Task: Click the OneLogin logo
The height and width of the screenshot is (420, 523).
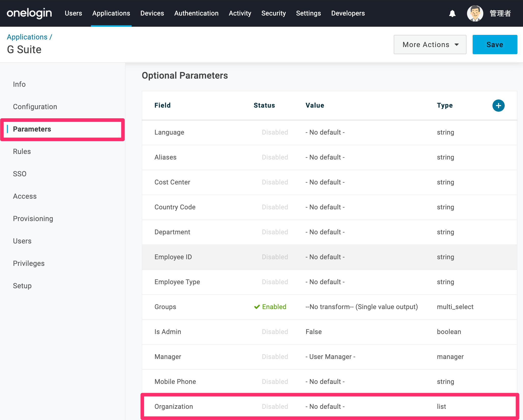Action: 29,13
